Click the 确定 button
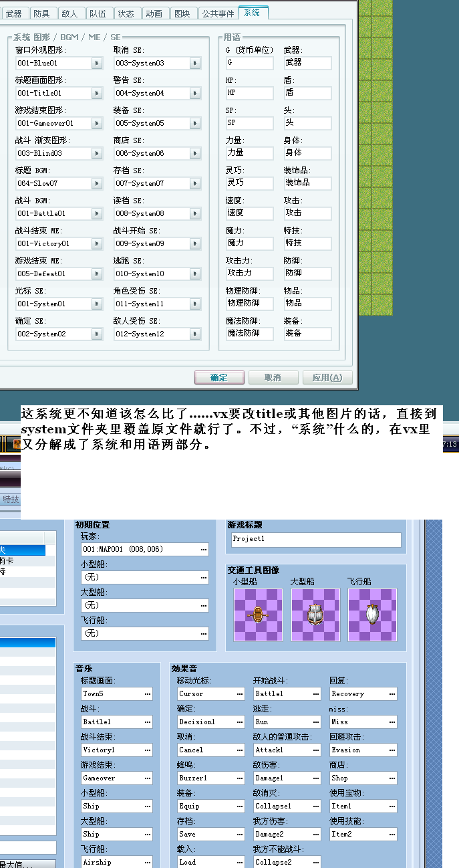The image size is (459, 868). (x=219, y=378)
